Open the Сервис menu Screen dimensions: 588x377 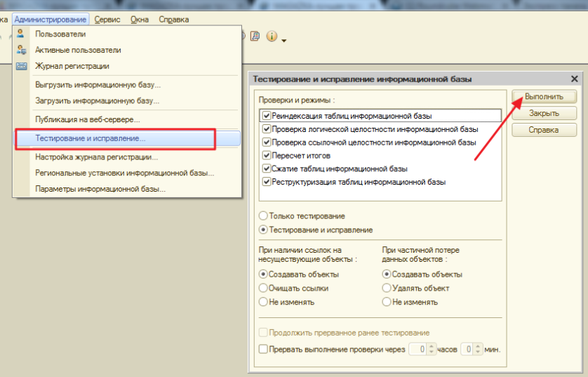click(x=107, y=19)
